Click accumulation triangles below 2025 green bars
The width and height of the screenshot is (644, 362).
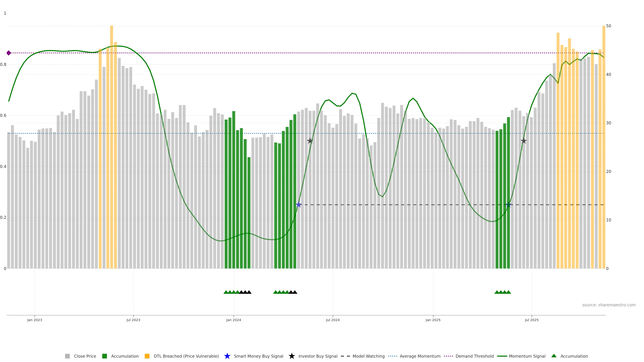point(502,292)
